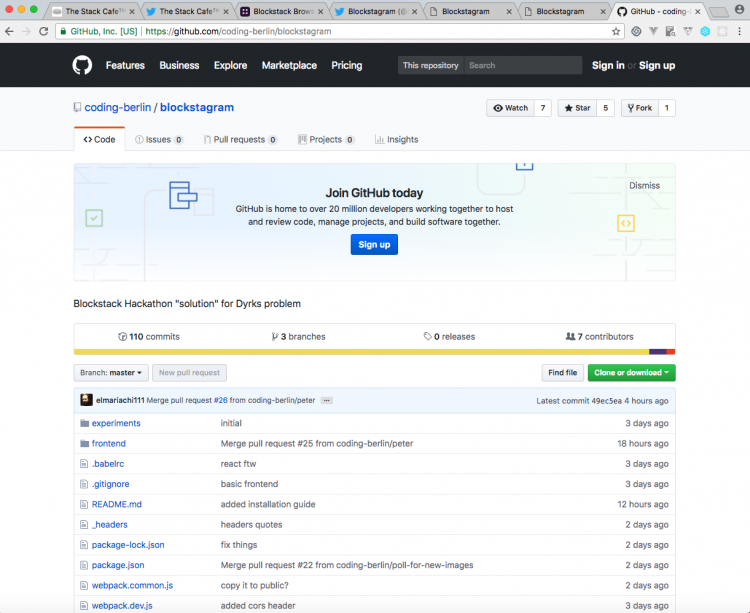This screenshot has height=613, width=750.
Task: Close the GitHub - coding tab
Action: pyautogui.click(x=698, y=11)
